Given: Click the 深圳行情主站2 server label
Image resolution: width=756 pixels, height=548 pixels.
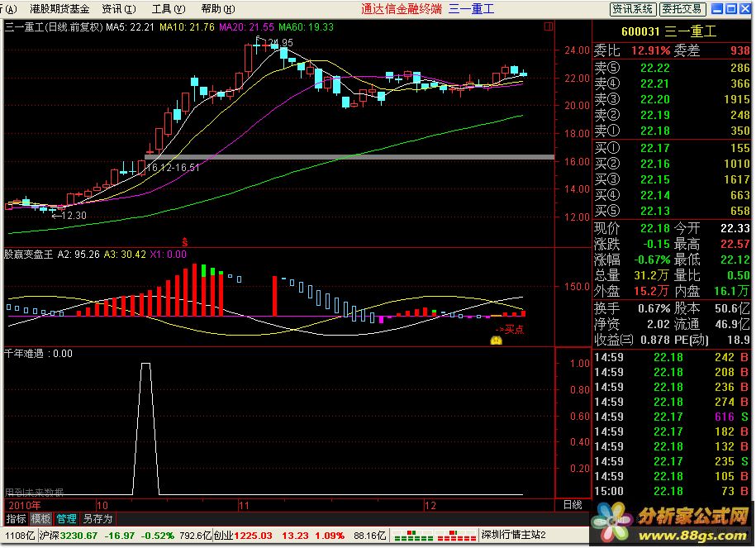Looking at the screenshot, I should pos(513,535).
